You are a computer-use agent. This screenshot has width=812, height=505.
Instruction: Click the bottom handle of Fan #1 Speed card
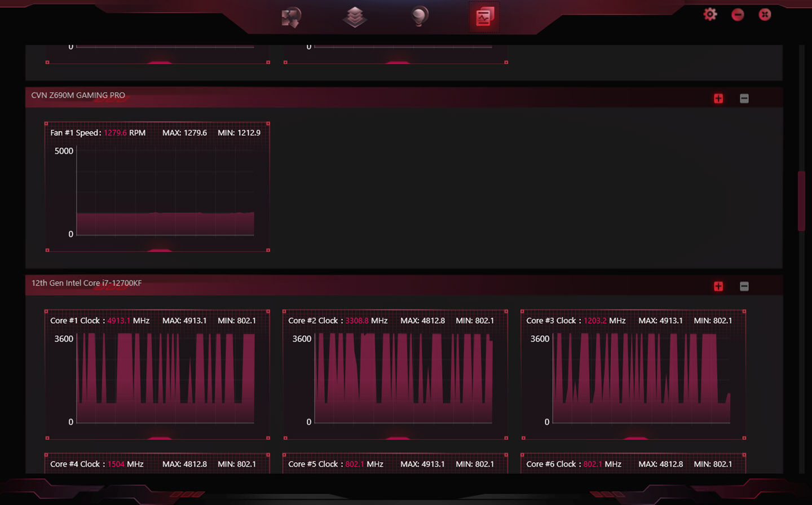pos(160,249)
